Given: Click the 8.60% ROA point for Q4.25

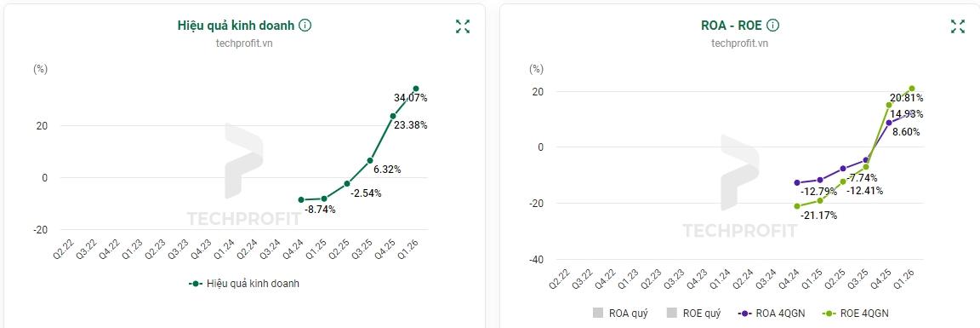Looking at the screenshot, I should pos(889,123).
